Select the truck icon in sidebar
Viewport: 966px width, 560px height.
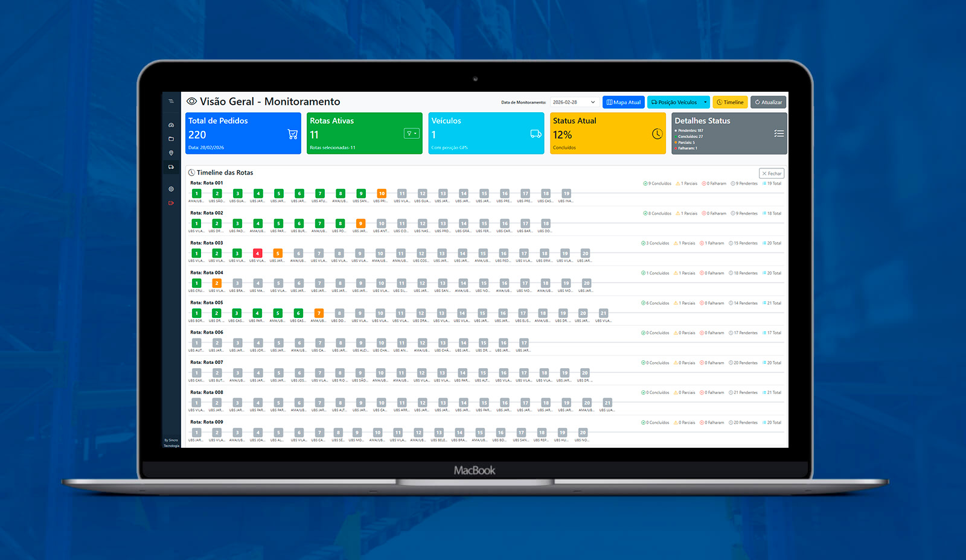[x=171, y=167]
